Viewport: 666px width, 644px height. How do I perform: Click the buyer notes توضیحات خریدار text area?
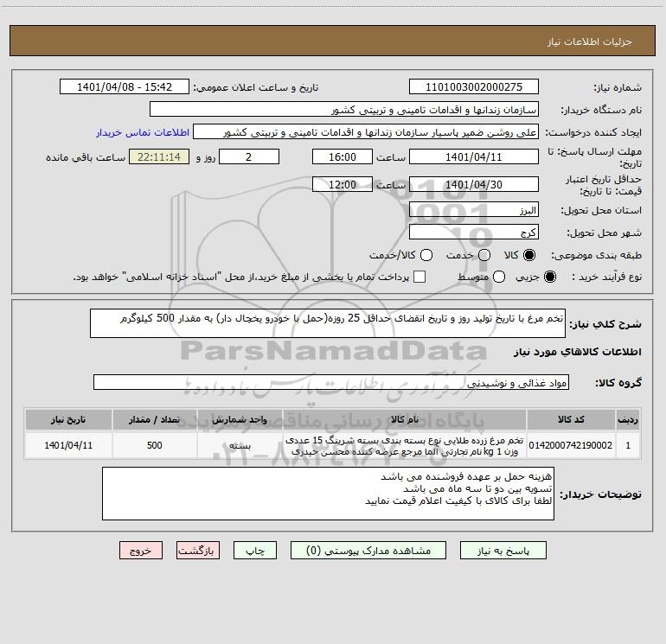click(x=328, y=494)
